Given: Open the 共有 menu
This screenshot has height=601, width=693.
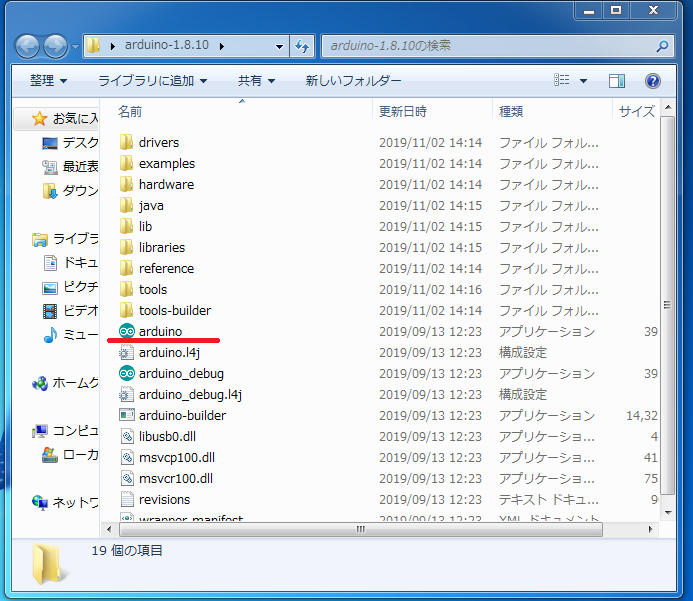Looking at the screenshot, I should (x=256, y=81).
